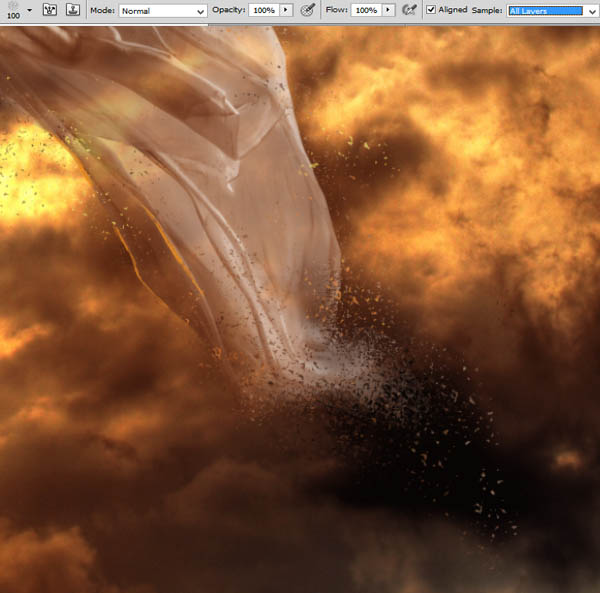This screenshot has height=593, width=600.
Task: Enable tablet pressure for opacity icon
Action: [x=307, y=10]
